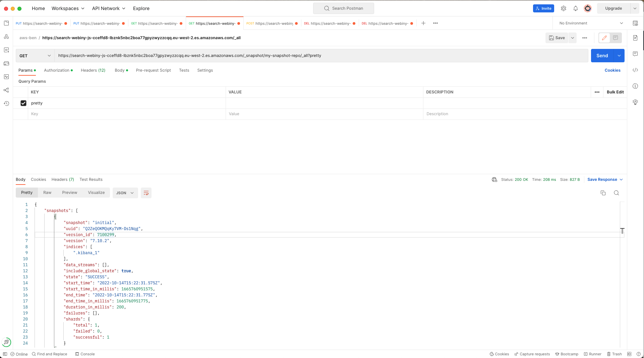Switch to the Raw response view
Viewport: 644px width, 358px height.
click(47, 193)
